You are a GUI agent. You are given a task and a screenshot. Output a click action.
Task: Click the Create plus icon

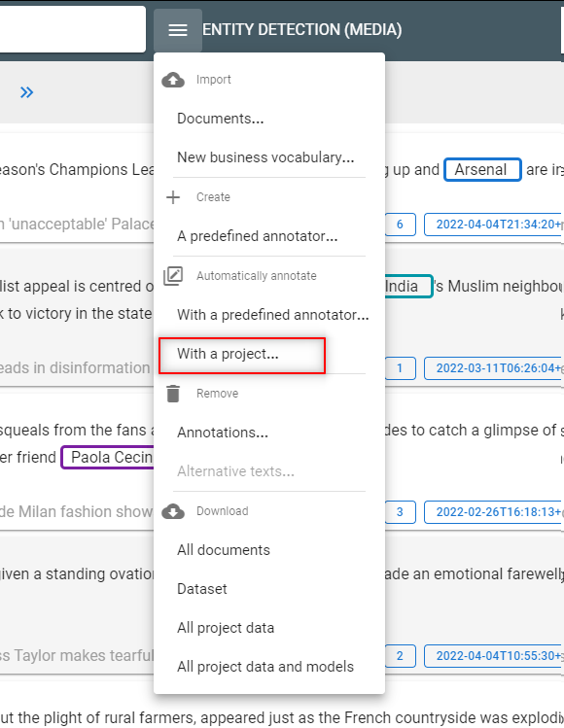coord(173,197)
